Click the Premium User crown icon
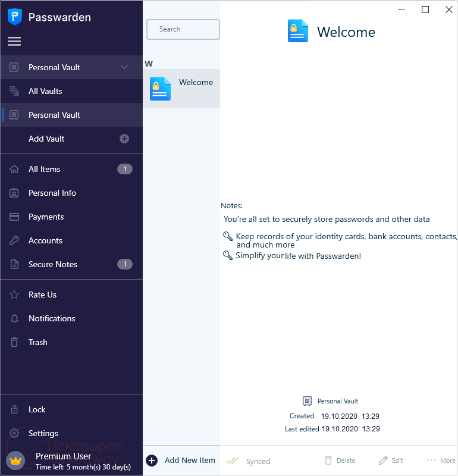458x476 pixels. pos(15,461)
